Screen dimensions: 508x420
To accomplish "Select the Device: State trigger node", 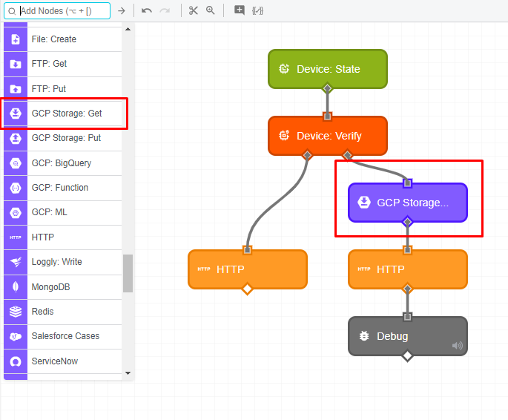I will pos(328,69).
